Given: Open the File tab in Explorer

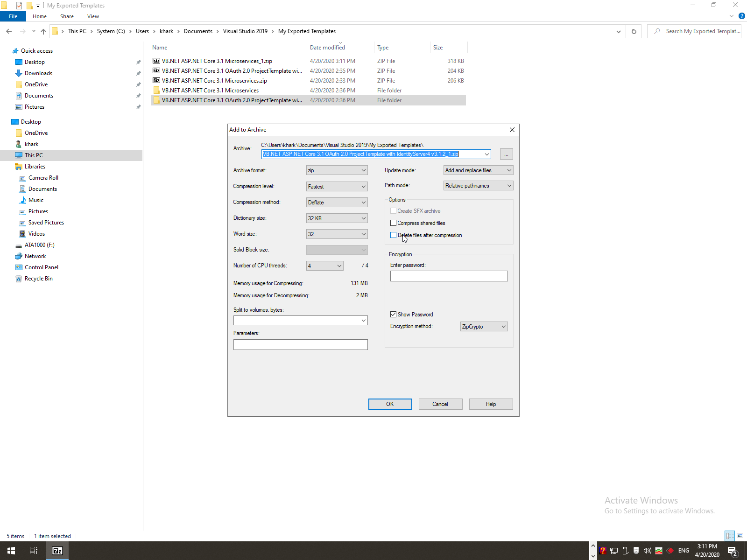Looking at the screenshot, I should click(13, 16).
